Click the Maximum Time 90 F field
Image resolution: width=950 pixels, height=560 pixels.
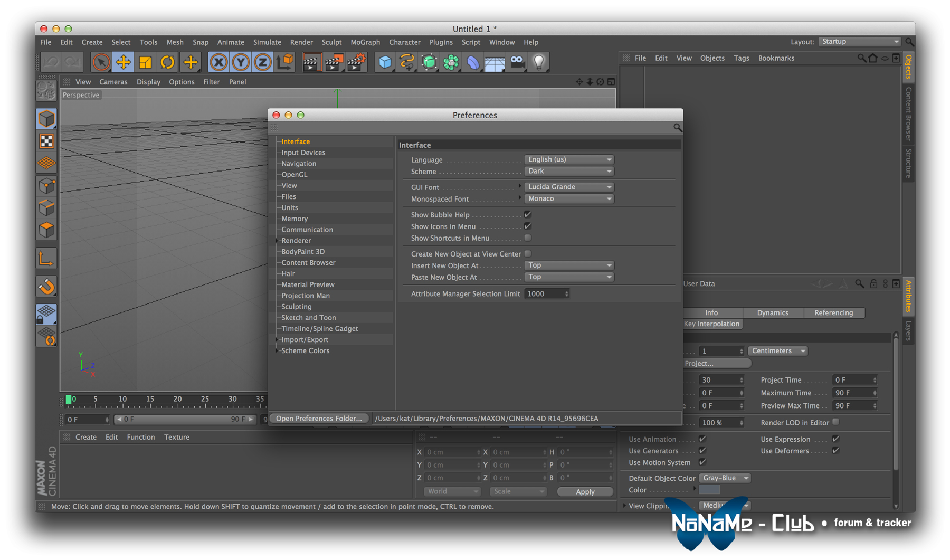[x=854, y=393]
